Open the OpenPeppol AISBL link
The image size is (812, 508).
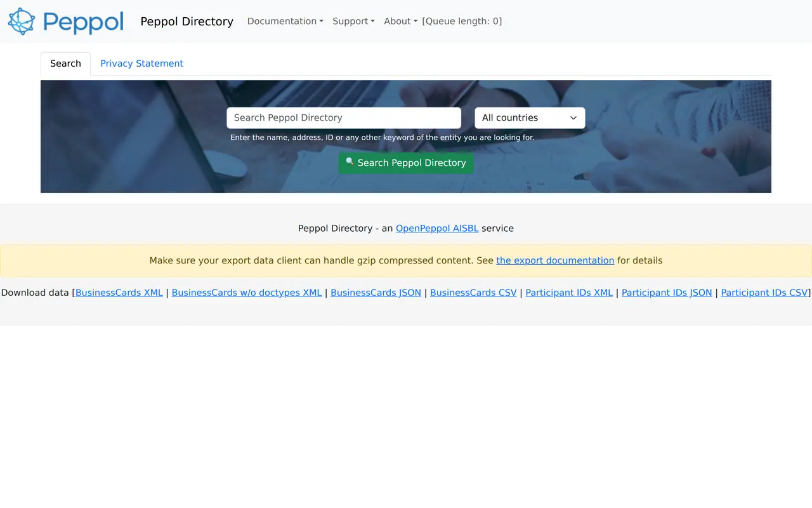pos(437,228)
